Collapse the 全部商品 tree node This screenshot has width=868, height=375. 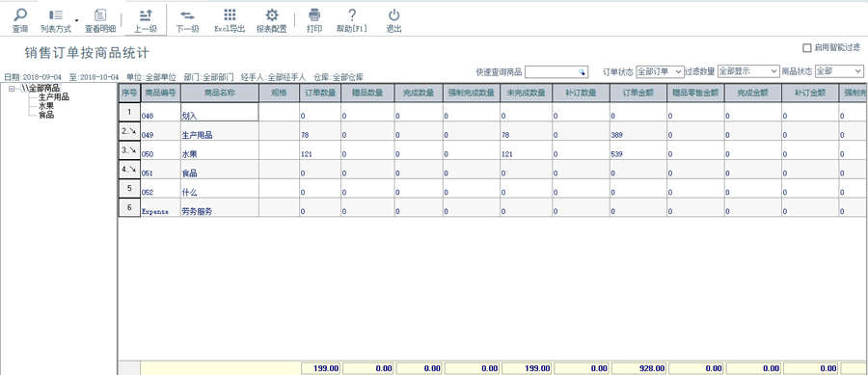(x=13, y=89)
